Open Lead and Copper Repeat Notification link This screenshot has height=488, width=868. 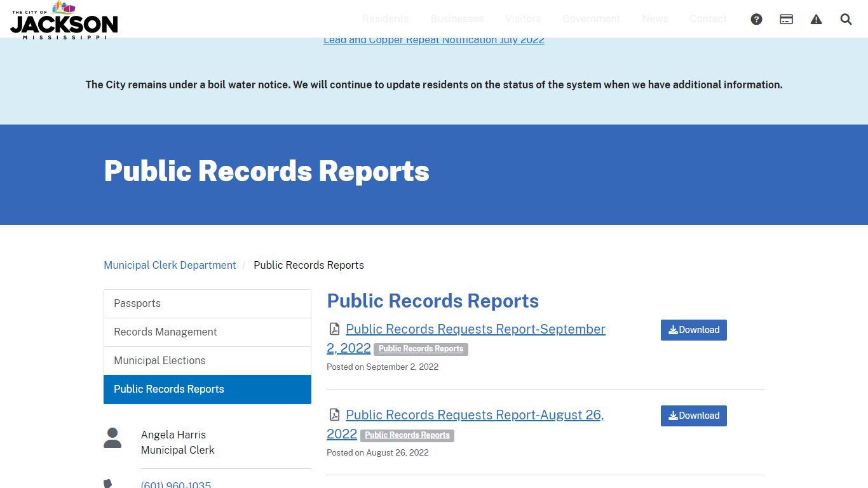click(434, 41)
